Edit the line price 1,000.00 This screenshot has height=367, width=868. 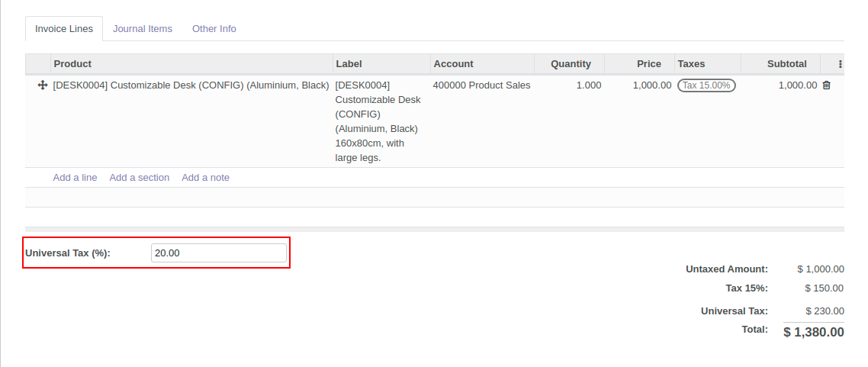click(x=651, y=85)
